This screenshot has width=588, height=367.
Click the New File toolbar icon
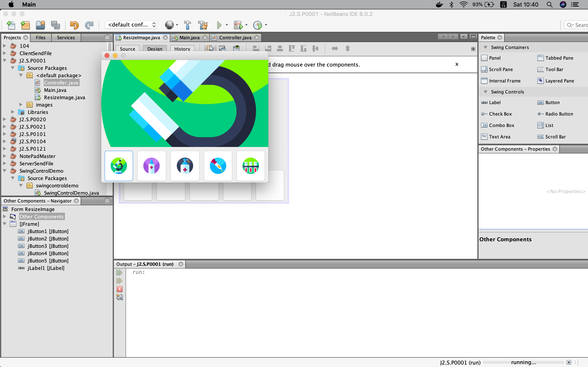11,25
